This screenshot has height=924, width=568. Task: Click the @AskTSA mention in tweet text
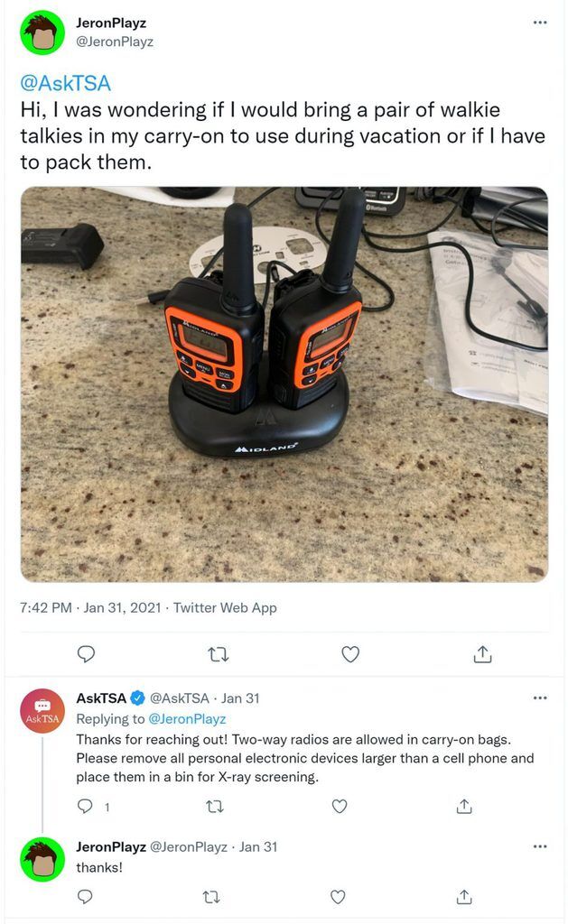[x=66, y=83]
